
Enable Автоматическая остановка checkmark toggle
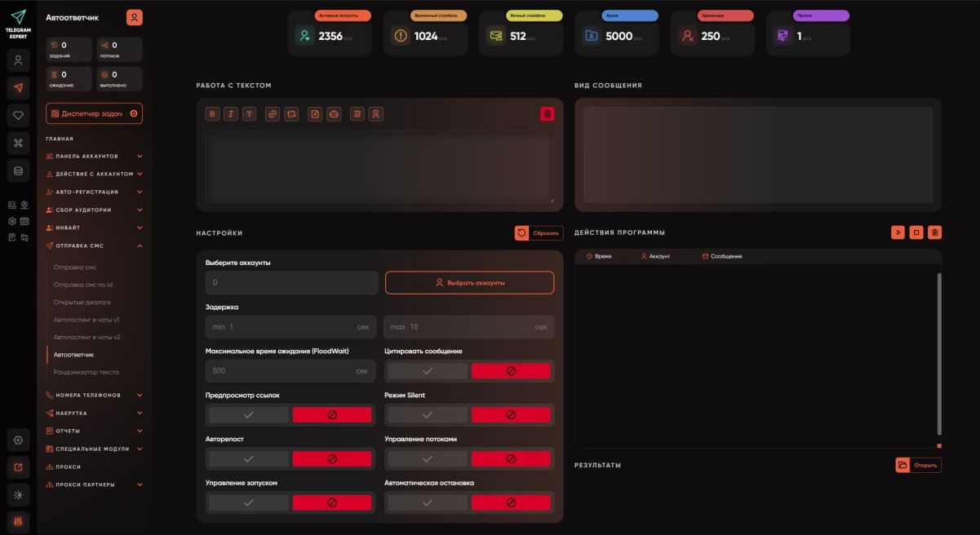pos(428,502)
